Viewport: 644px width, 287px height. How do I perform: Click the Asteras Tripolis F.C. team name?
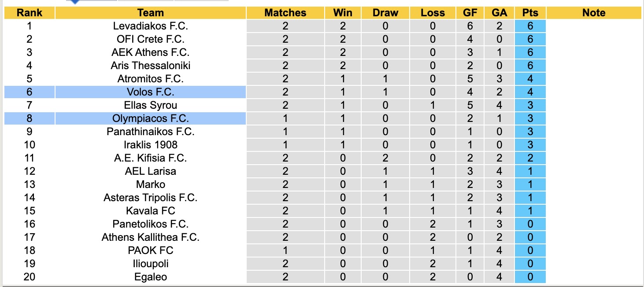pos(150,198)
